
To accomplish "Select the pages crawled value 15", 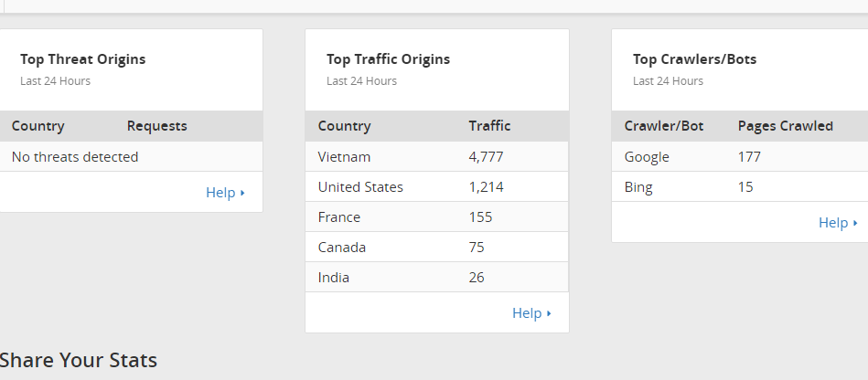I will click(745, 187).
